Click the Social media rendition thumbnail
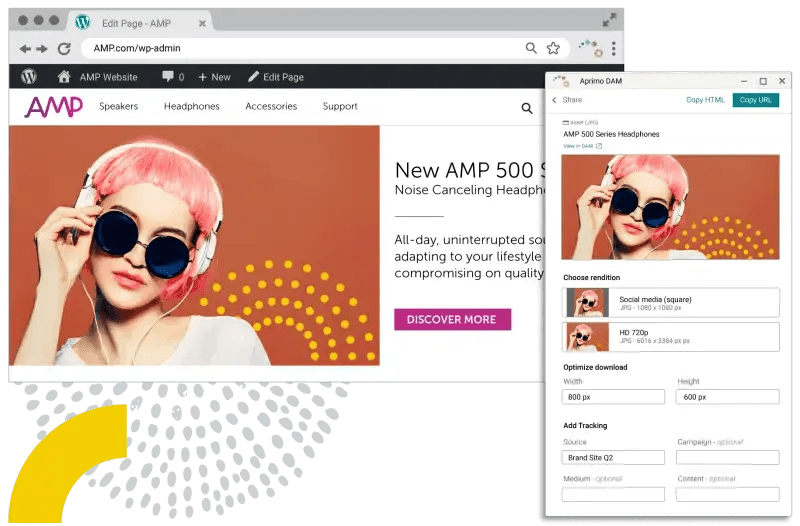This screenshot has width=800, height=526. tap(588, 303)
